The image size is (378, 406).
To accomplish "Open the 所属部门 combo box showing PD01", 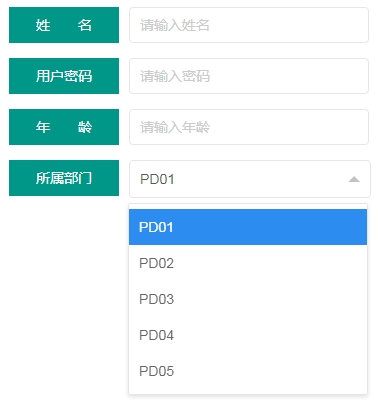I will (250, 179).
